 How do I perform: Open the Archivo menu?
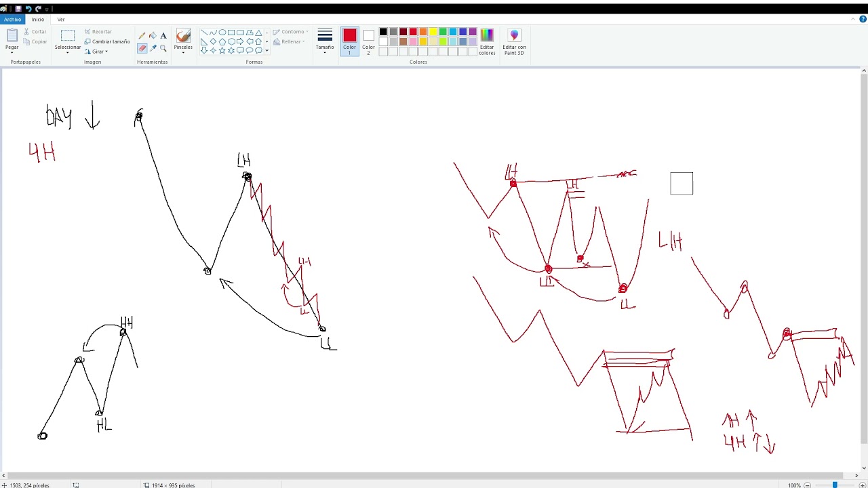click(13, 19)
